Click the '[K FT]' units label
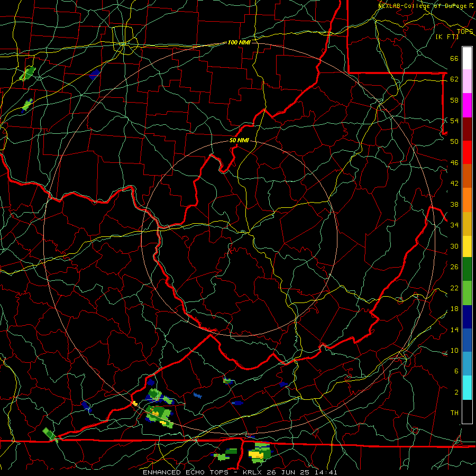Image resolution: width=476 pixels, height=476 pixels. point(447,36)
